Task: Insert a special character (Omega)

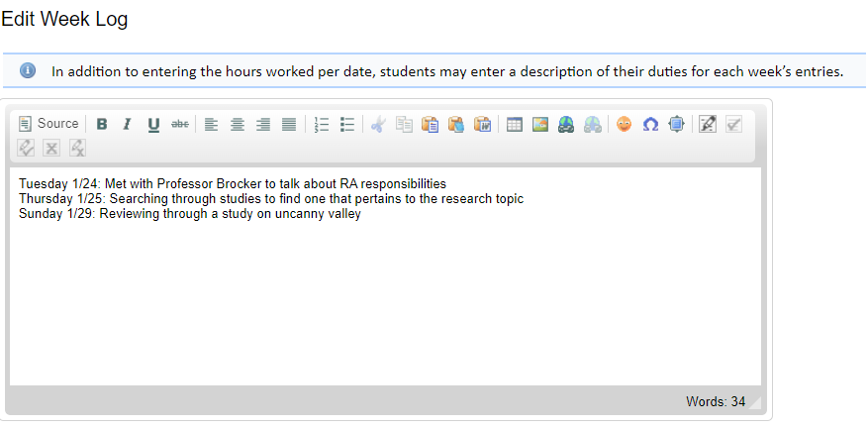Action: 650,124
